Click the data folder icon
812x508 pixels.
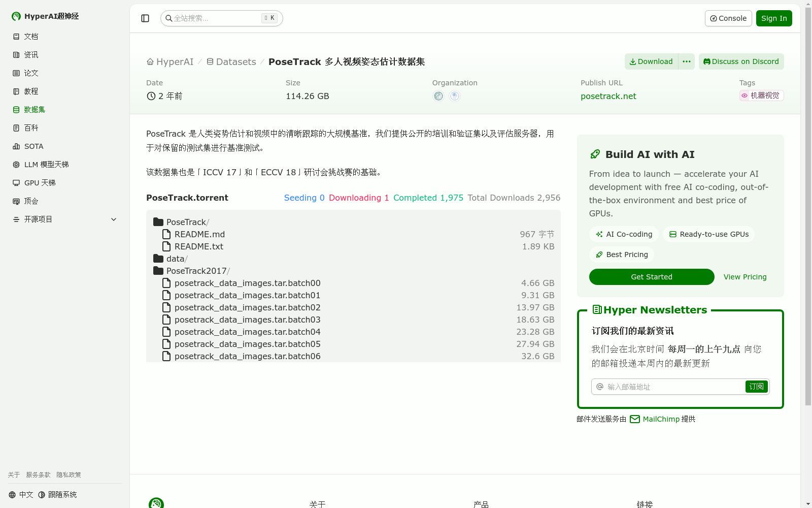(158, 259)
